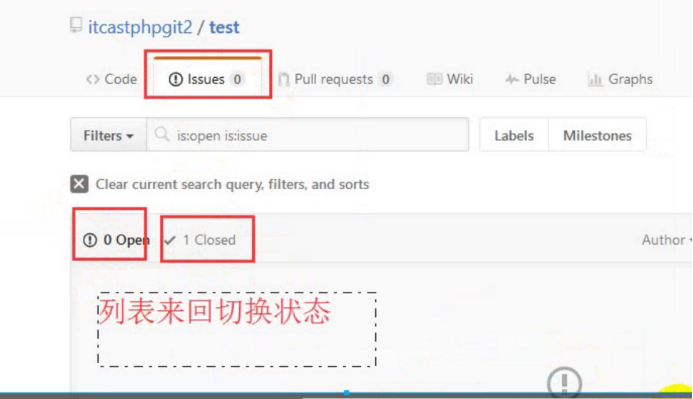693x399 pixels.
Task: Open the Labels page
Action: [514, 135]
